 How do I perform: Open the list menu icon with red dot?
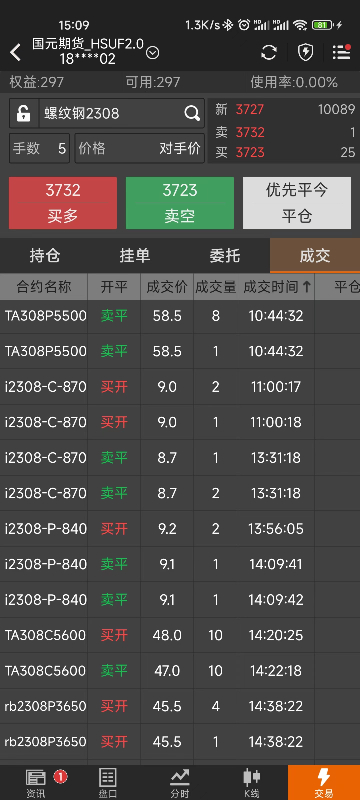(x=341, y=52)
